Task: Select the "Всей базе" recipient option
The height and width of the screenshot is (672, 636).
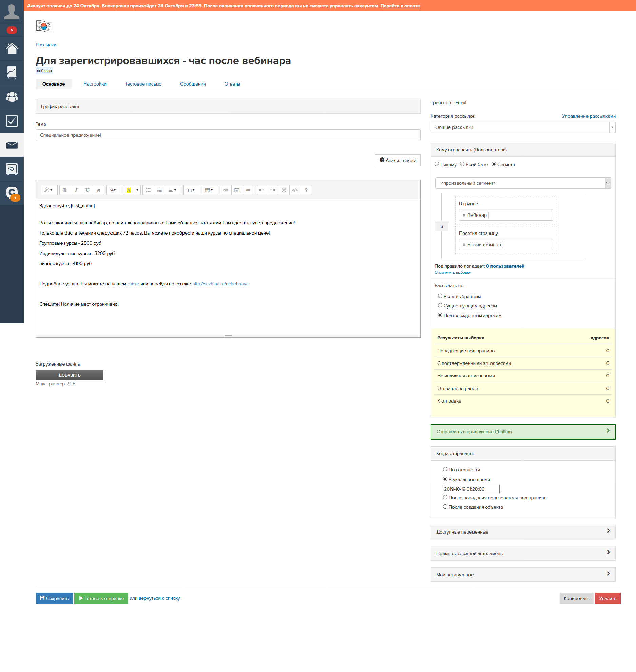Action: coord(462,164)
